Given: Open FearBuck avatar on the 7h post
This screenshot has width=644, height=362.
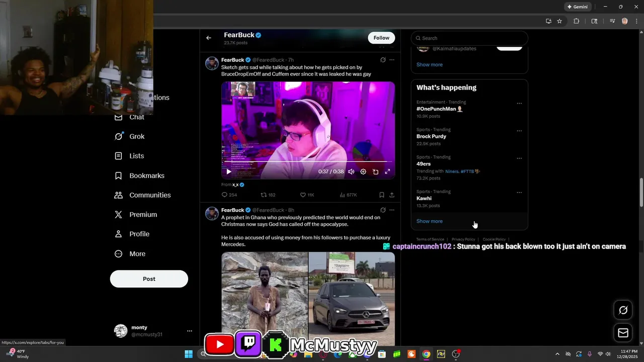Looking at the screenshot, I should [x=212, y=63].
